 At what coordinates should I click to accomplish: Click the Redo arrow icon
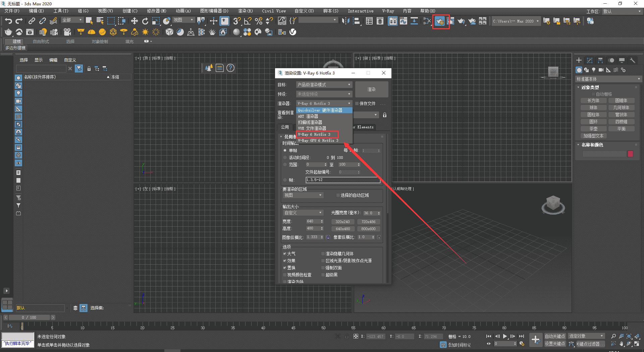coord(19,21)
